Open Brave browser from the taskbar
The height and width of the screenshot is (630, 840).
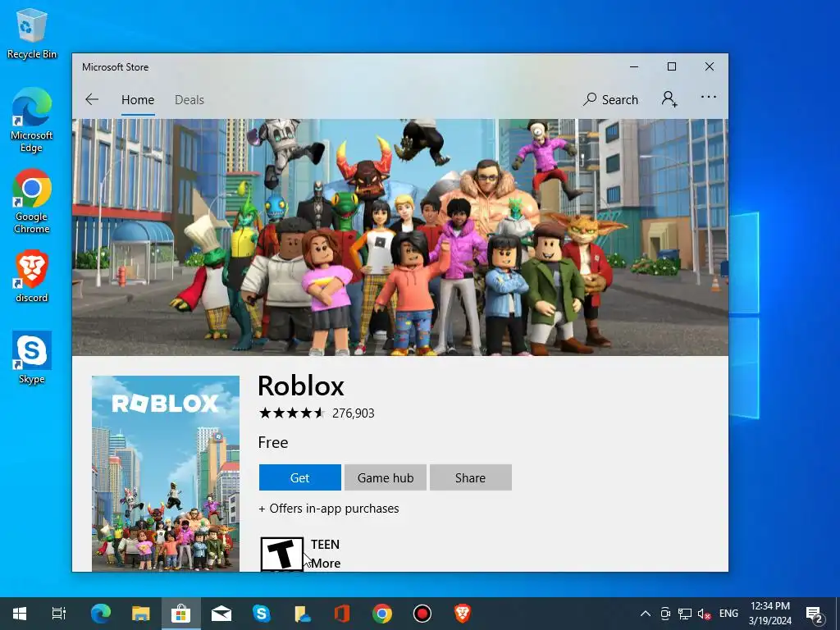[463, 614]
